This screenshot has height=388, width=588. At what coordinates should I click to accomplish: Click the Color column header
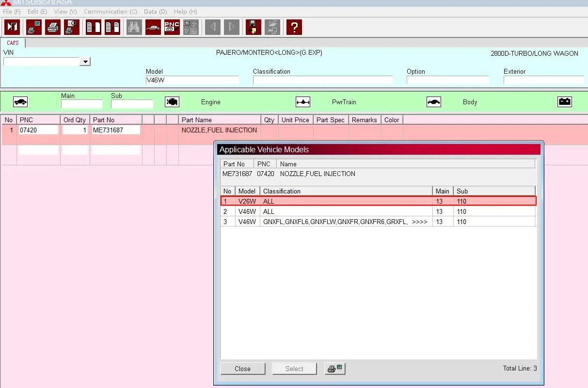(x=392, y=120)
